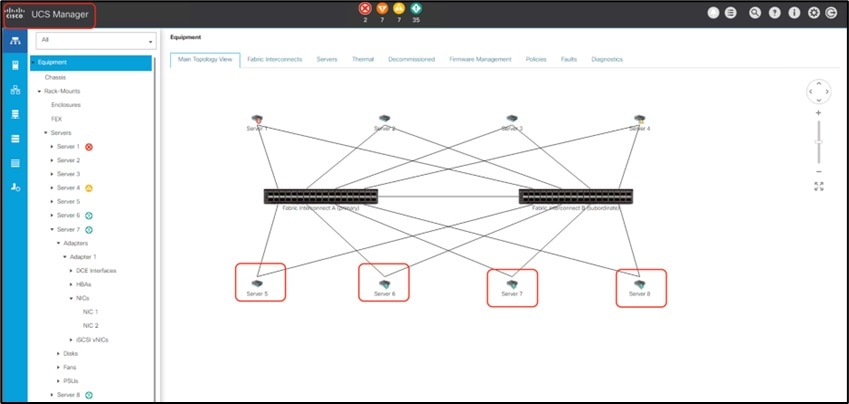Select Chassis in the tree
Screen dimensions: 849x404
(x=55, y=77)
